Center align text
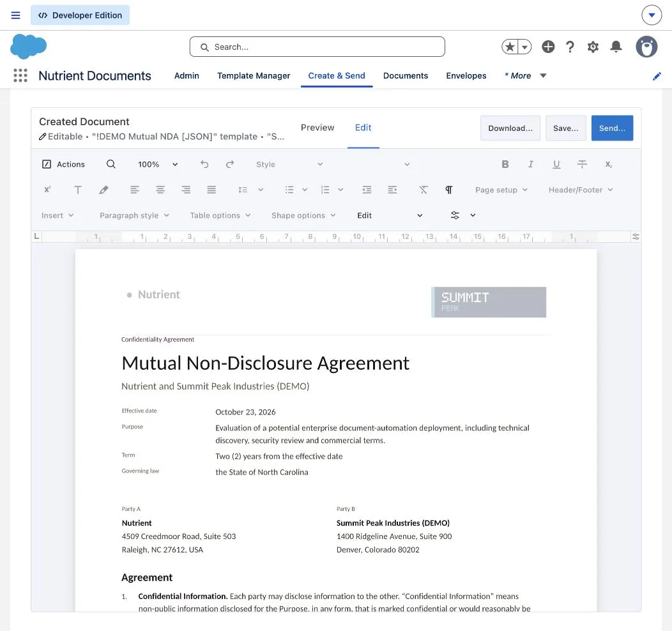672x631 pixels. tap(160, 190)
